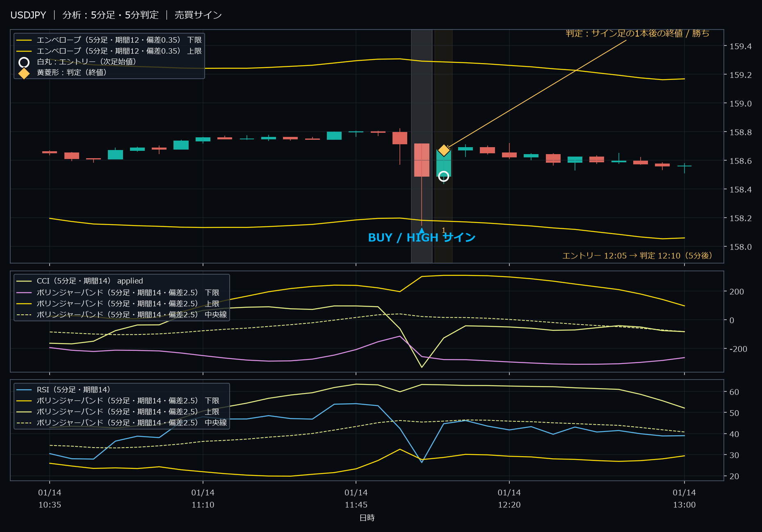Click the white circle icon in legend

(24, 62)
